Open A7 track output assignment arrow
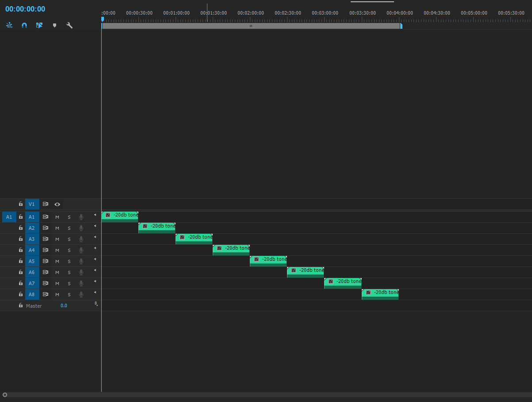This screenshot has width=532, height=402. coord(95,281)
